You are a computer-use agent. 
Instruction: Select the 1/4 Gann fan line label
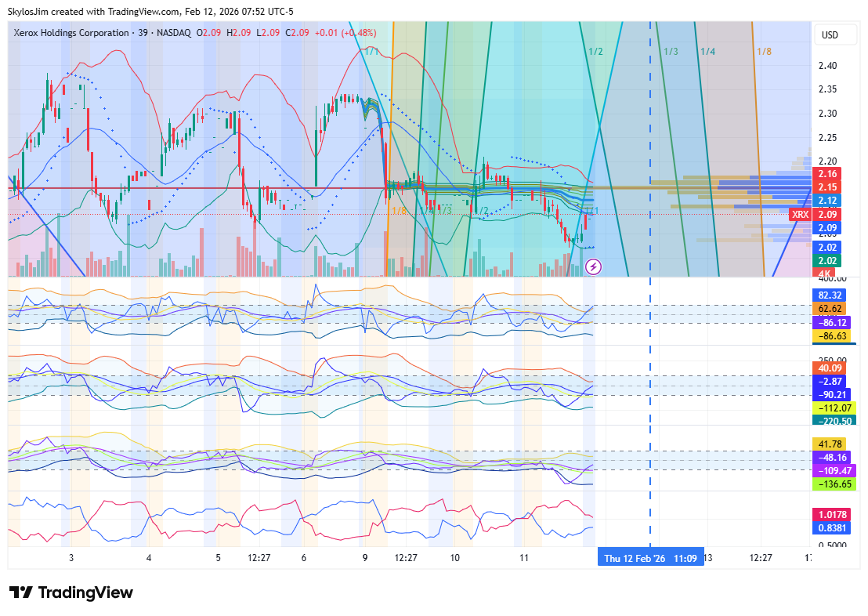(x=707, y=52)
